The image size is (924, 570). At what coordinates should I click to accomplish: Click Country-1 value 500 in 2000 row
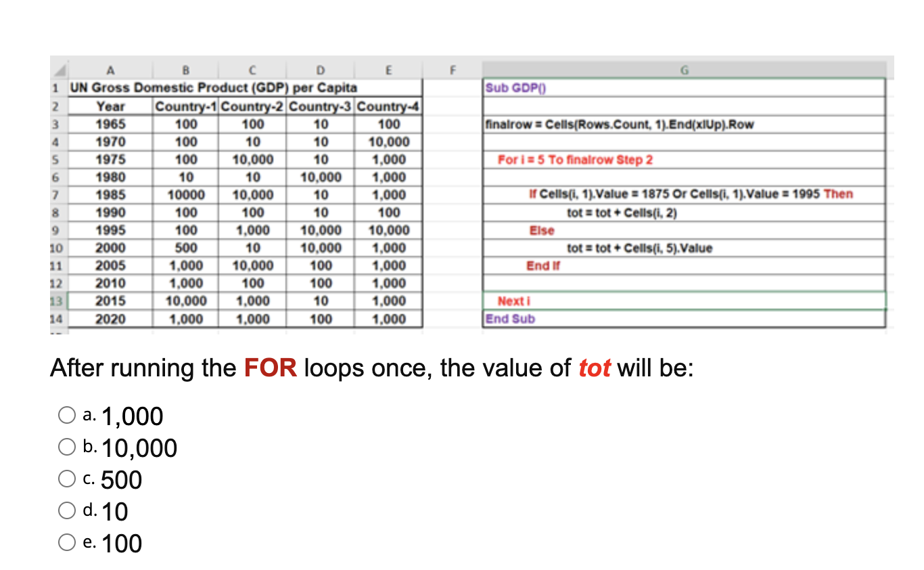[185, 248]
